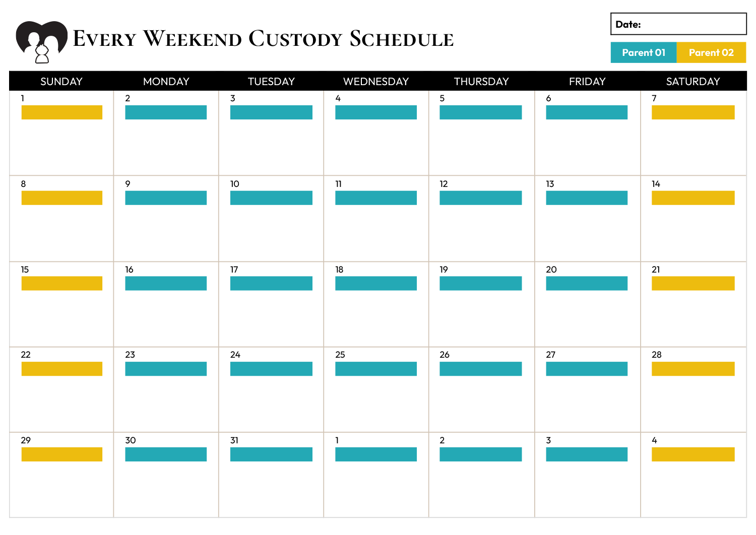Select the teal bar on Monday 2
The width and height of the screenshot is (756, 535).
click(x=166, y=112)
